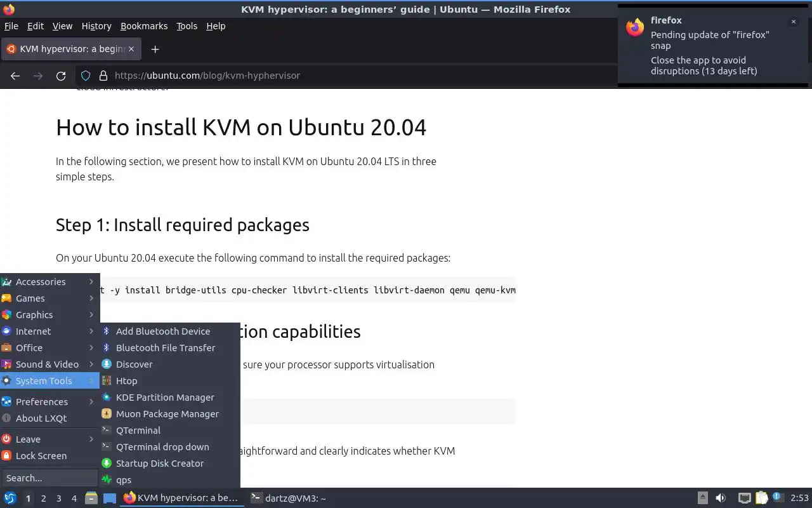Launch QTerminal drop down
Image resolution: width=812 pixels, height=508 pixels.
(170, 446)
